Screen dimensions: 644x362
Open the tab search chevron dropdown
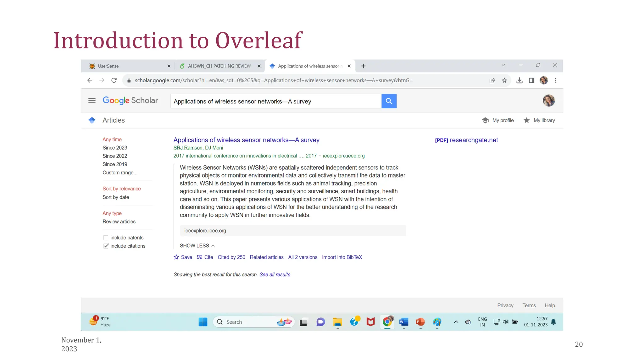coord(503,65)
